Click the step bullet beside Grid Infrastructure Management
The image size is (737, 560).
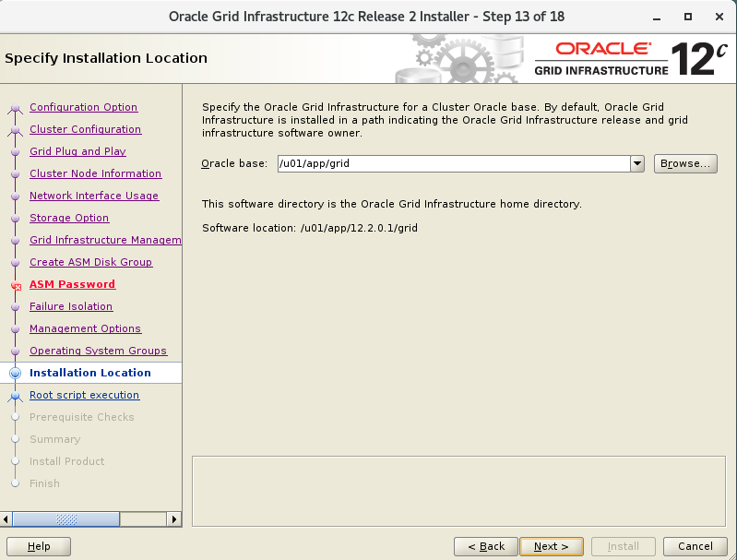click(x=15, y=240)
